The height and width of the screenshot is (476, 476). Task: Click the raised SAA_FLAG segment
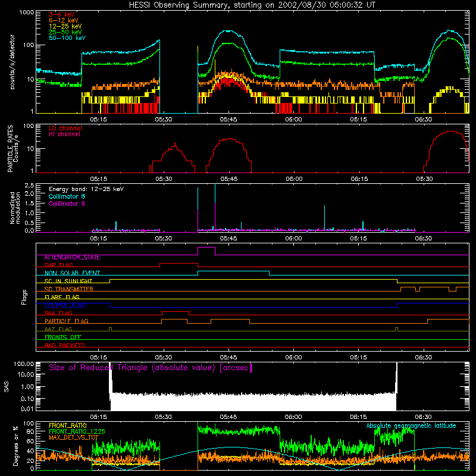(x=176, y=312)
